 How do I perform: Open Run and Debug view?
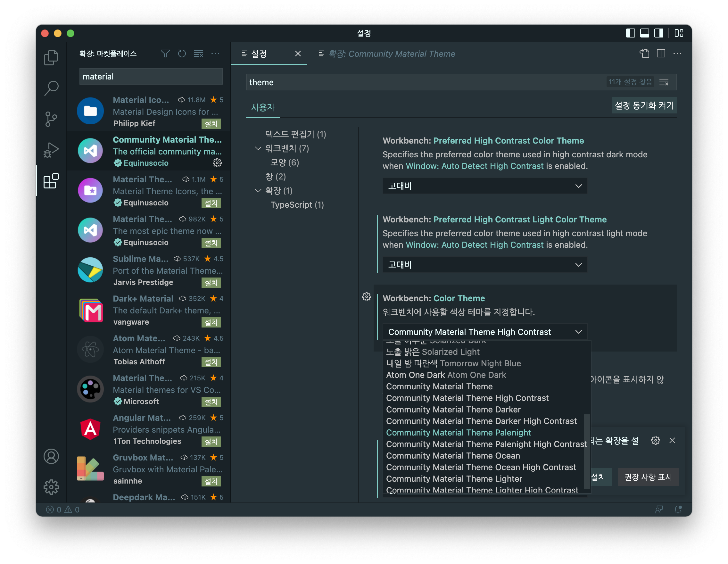click(x=51, y=150)
